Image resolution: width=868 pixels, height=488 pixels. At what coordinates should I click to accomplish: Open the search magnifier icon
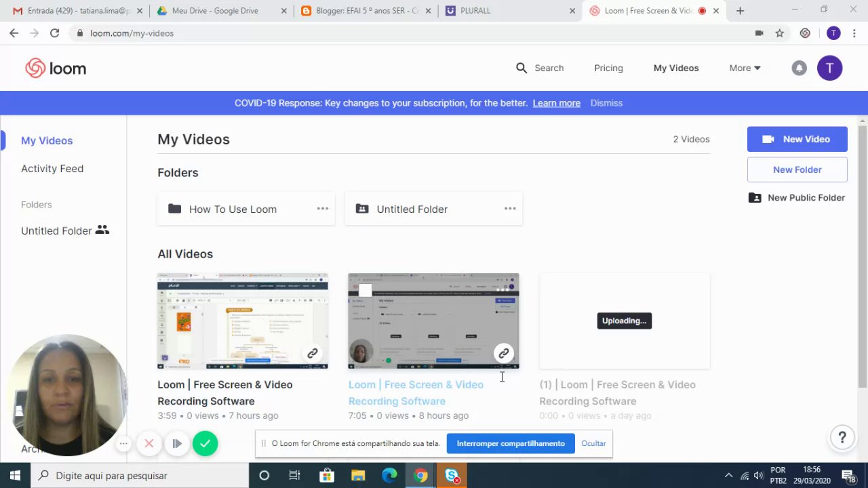521,68
